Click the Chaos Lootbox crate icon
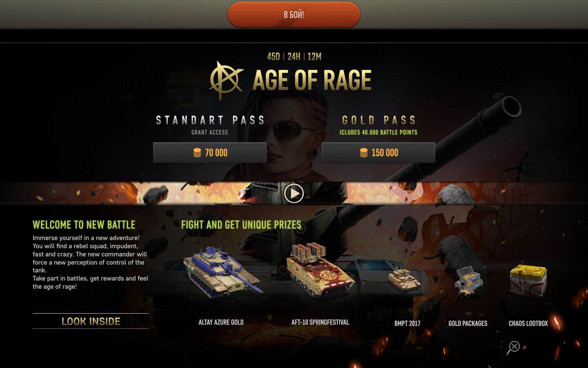The width and height of the screenshot is (588, 368). [528, 280]
